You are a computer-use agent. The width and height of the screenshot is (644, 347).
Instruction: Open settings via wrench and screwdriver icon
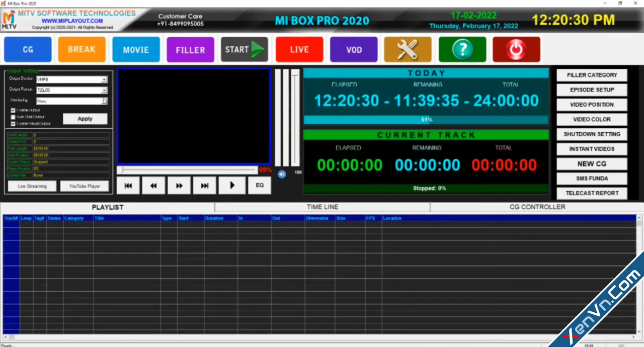click(x=408, y=50)
